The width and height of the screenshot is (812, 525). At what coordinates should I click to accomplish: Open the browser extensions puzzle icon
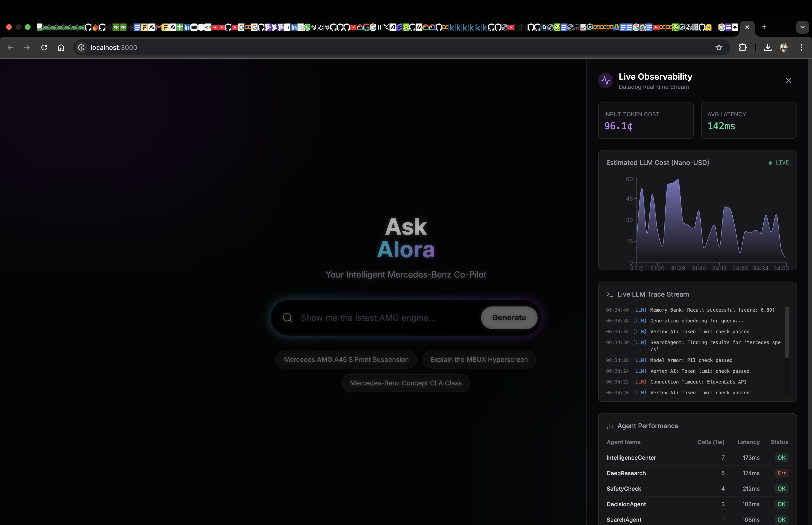pyautogui.click(x=742, y=47)
